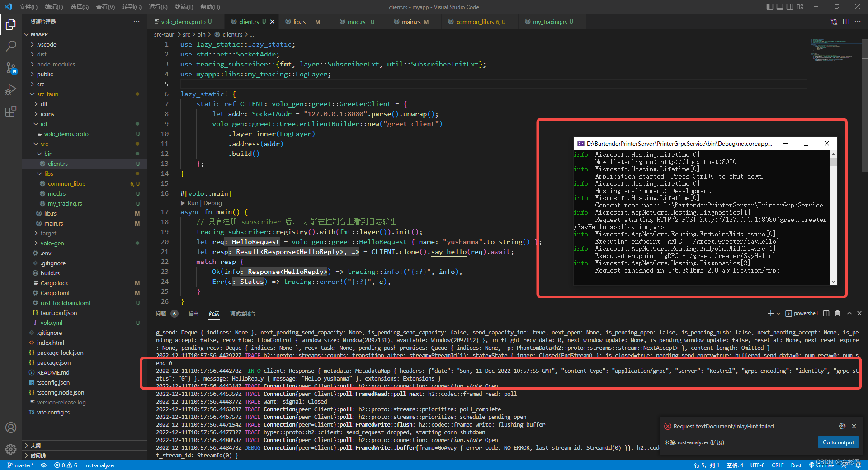
Task: Click the synchronize changes cloud icon
Action: (x=43, y=465)
